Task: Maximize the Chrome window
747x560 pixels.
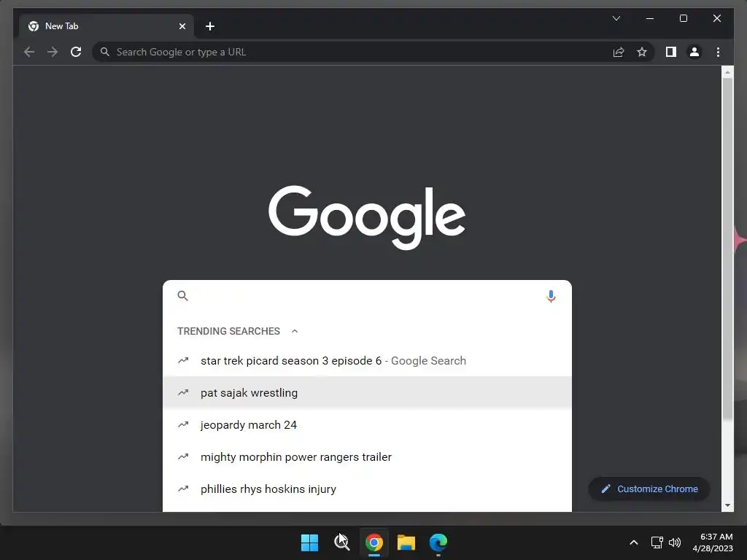Action: pyautogui.click(x=683, y=18)
